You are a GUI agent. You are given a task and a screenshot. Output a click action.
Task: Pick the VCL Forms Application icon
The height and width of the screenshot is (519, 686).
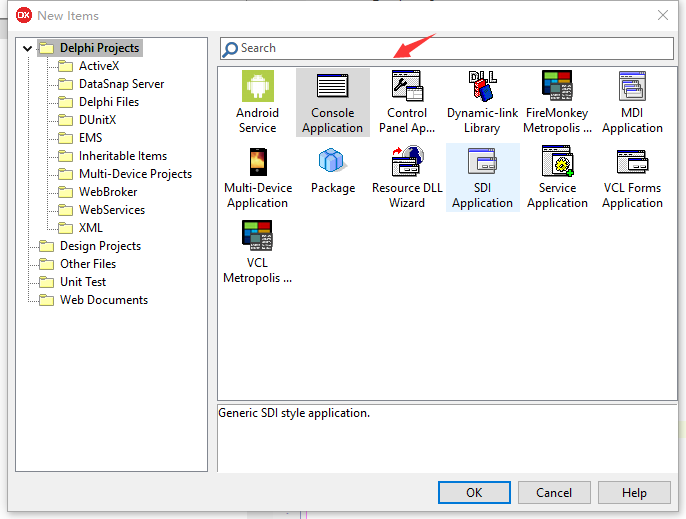632,161
